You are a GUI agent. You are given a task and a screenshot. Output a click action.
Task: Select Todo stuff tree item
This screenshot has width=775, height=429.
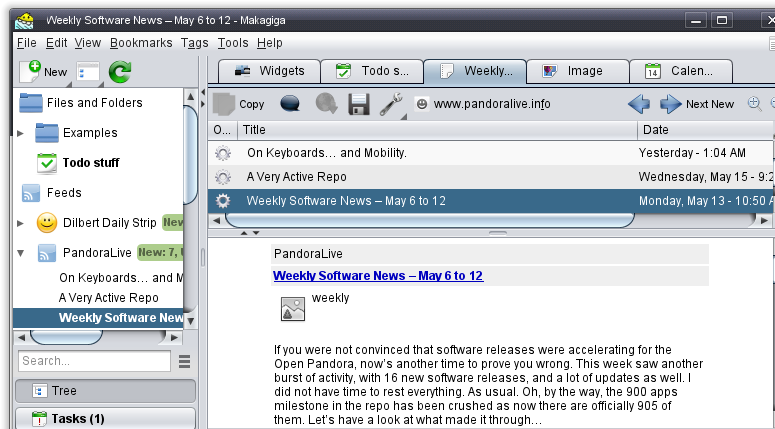(91, 163)
